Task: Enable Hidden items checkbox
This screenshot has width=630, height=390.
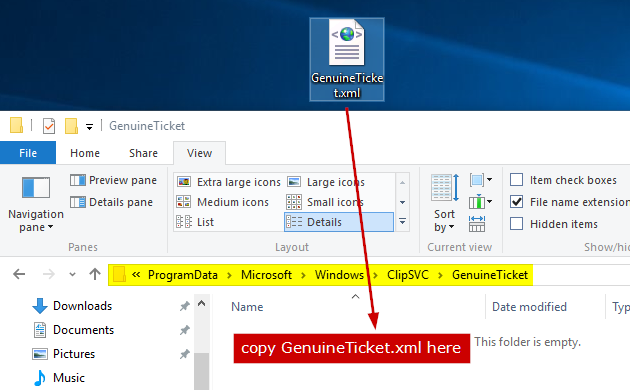Action: coord(516,223)
